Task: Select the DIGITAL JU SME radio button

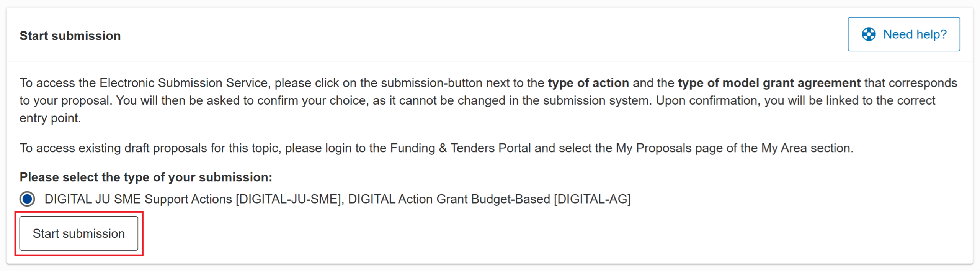Action: tap(27, 199)
